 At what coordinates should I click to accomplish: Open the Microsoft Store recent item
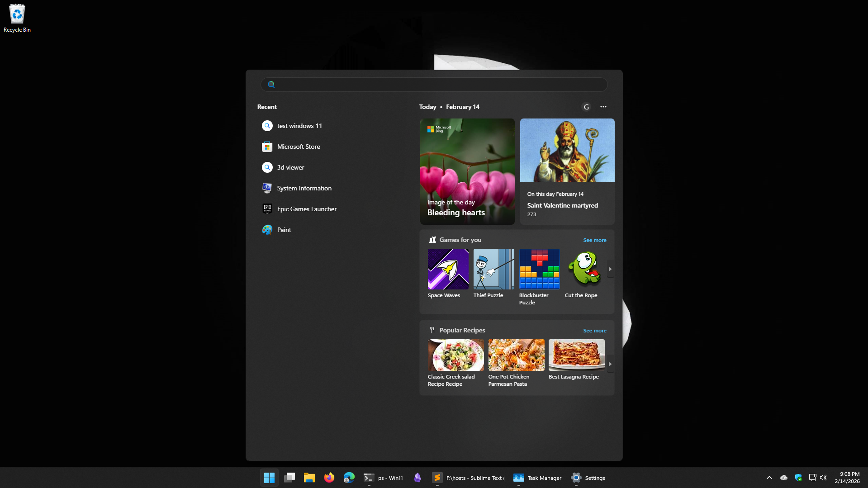point(298,147)
